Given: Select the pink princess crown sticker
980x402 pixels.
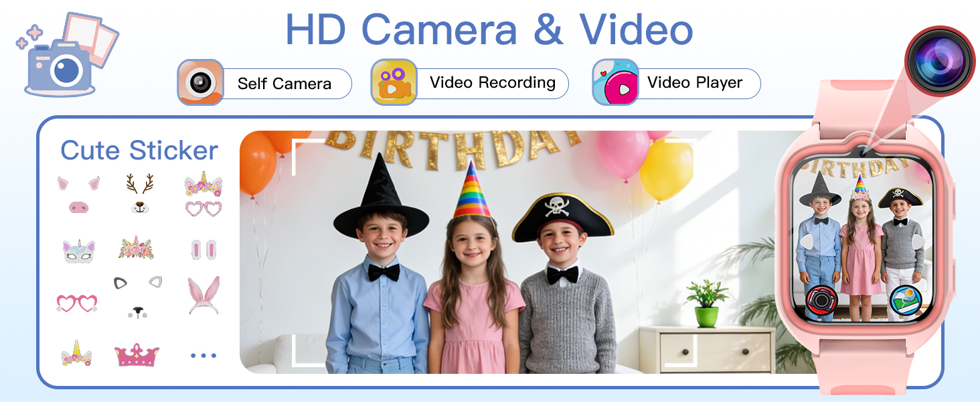Looking at the screenshot, I should (137, 355).
